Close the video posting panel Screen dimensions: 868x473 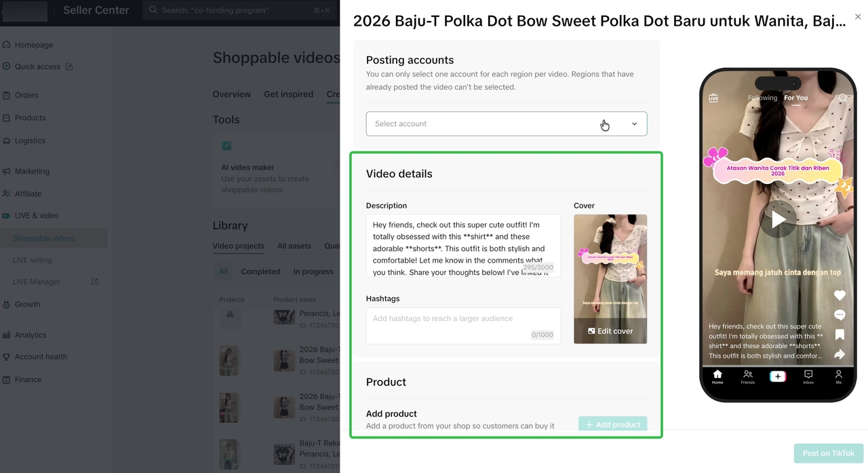[x=858, y=17]
